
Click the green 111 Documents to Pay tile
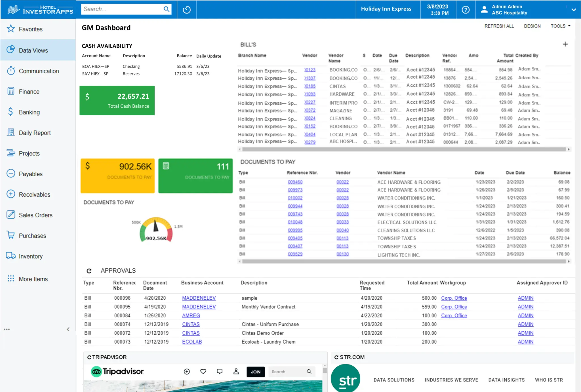(x=195, y=176)
